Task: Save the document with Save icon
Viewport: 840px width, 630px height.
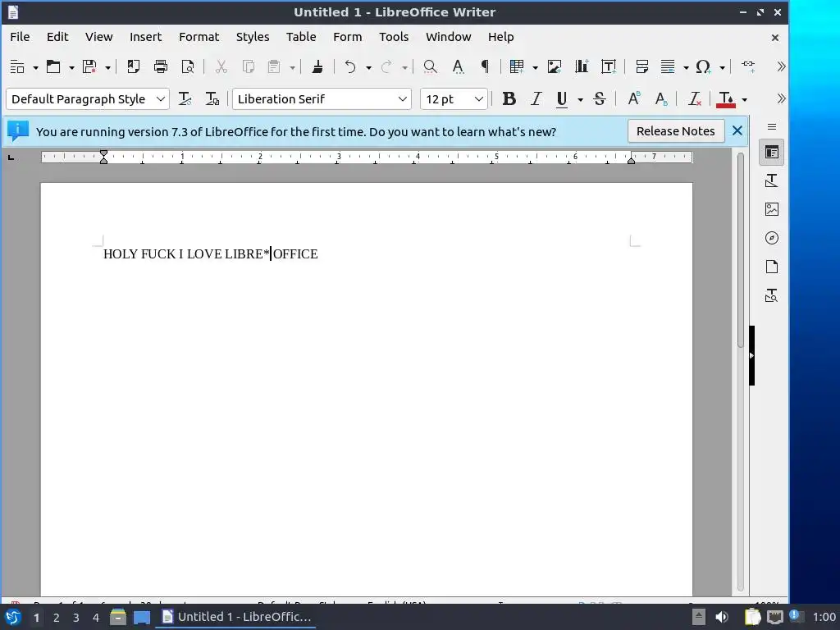Action: point(89,66)
